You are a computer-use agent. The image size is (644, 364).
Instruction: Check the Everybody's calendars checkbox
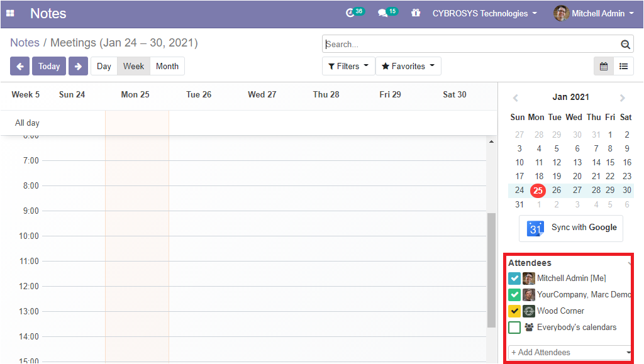click(x=514, y=328)
